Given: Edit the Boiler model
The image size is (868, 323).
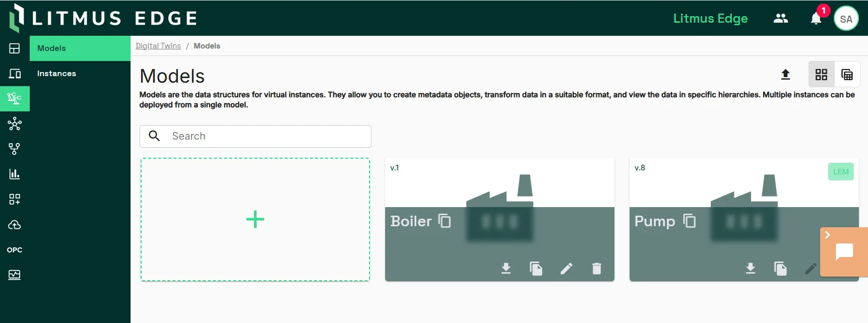Looking at the screenshot, I should point(567,269).
